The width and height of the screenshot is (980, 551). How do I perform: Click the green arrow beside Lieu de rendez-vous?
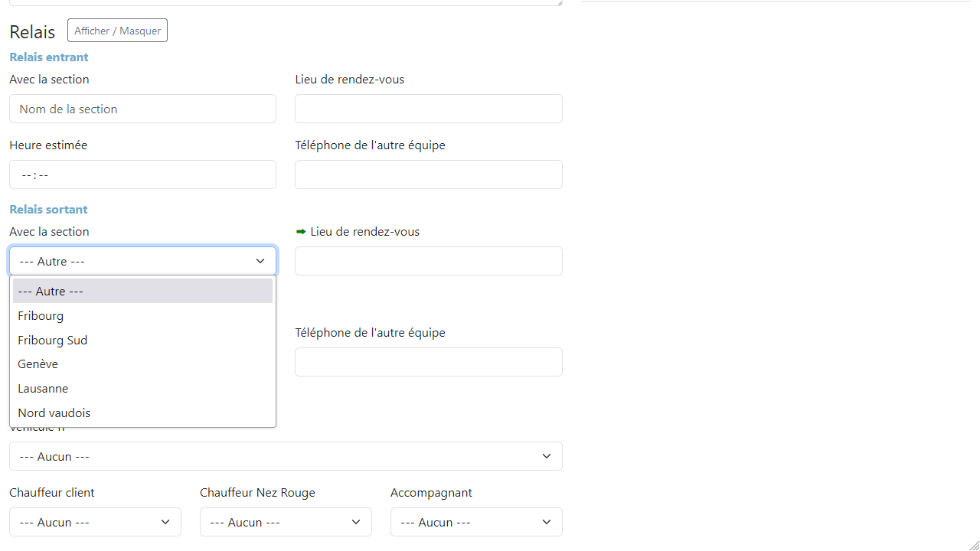301,232
